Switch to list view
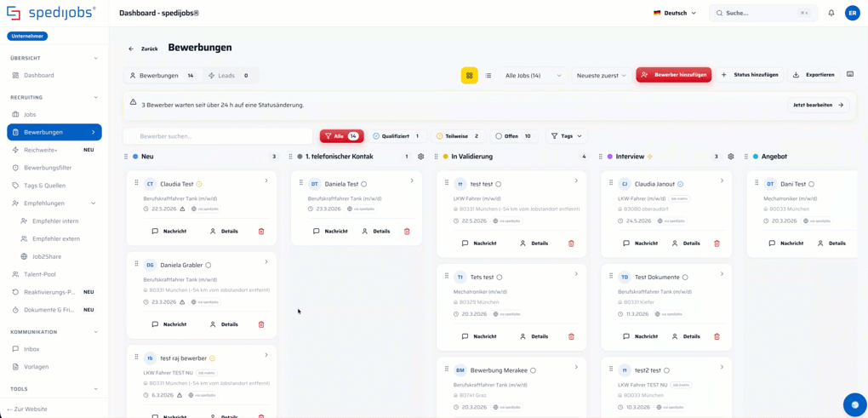The image size is (868, 418). click(x=488, y=75)
